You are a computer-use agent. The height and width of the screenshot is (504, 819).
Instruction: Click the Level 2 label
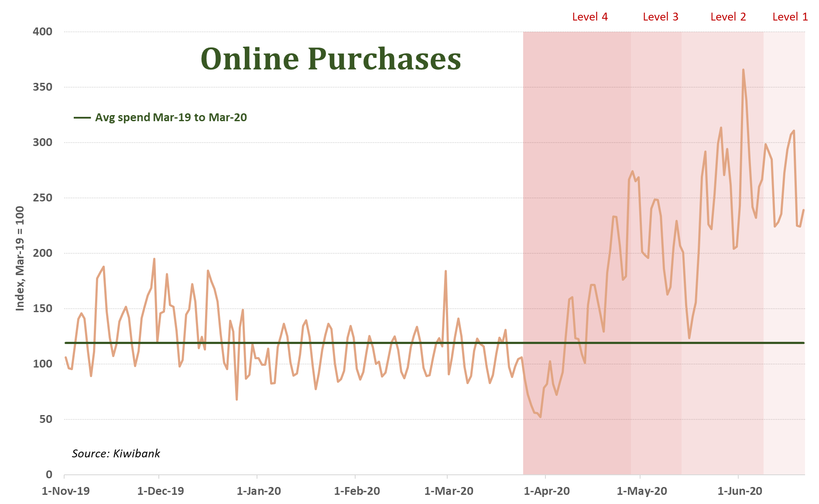click(x=728, y=17)
